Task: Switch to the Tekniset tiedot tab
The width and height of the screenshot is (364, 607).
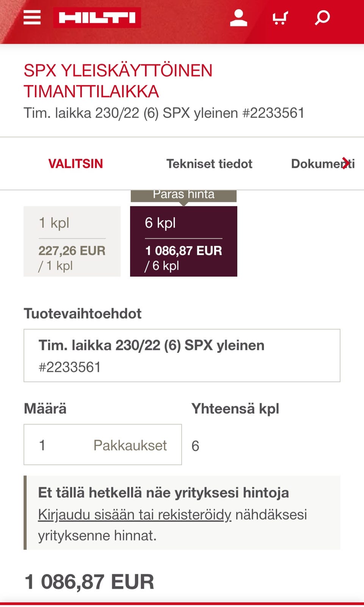Action: 209,164
